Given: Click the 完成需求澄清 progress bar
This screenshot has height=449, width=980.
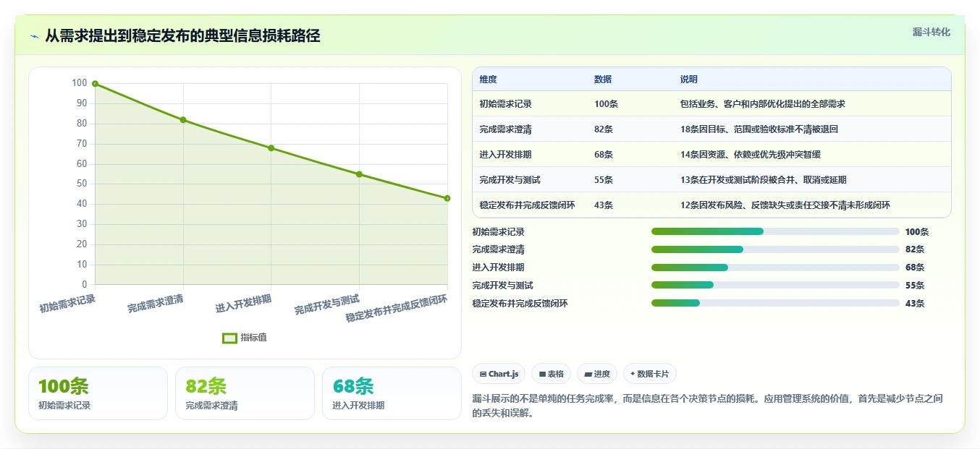Looking at the screenshot, I should [x=775, y=249].
